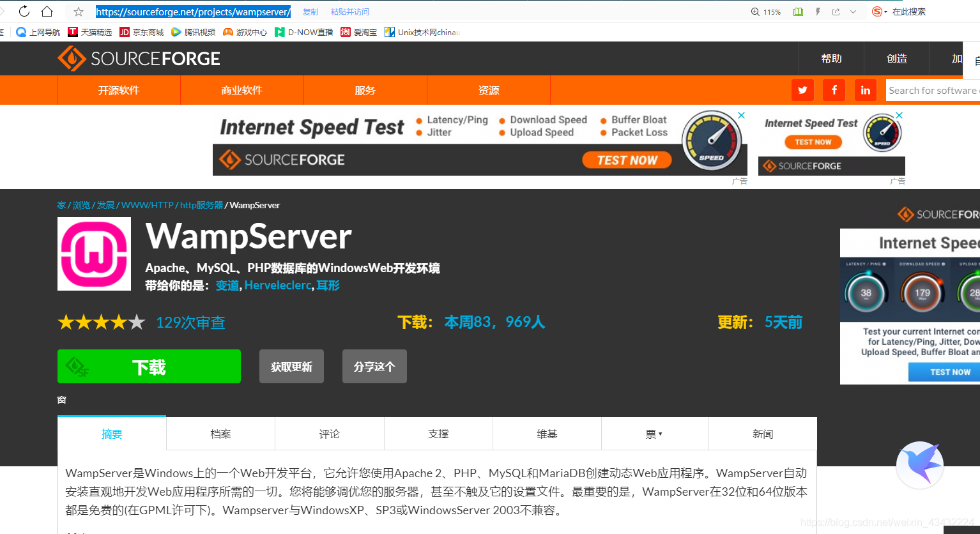Image resolution: width=980 pixels, height=534 pixels.
Task: Click the Facebook social icon
Action: click(x=834, y=90)
